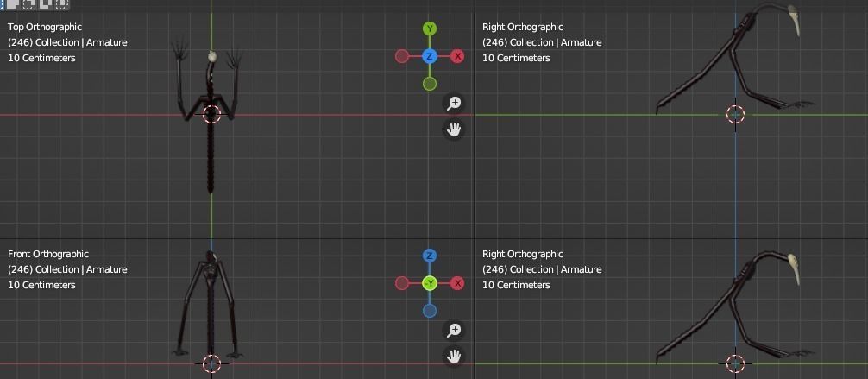Click unlabeled negative Z circle in front viewport gizmo
Viewport: 868px width, 379px height.
tap(430, 311)
